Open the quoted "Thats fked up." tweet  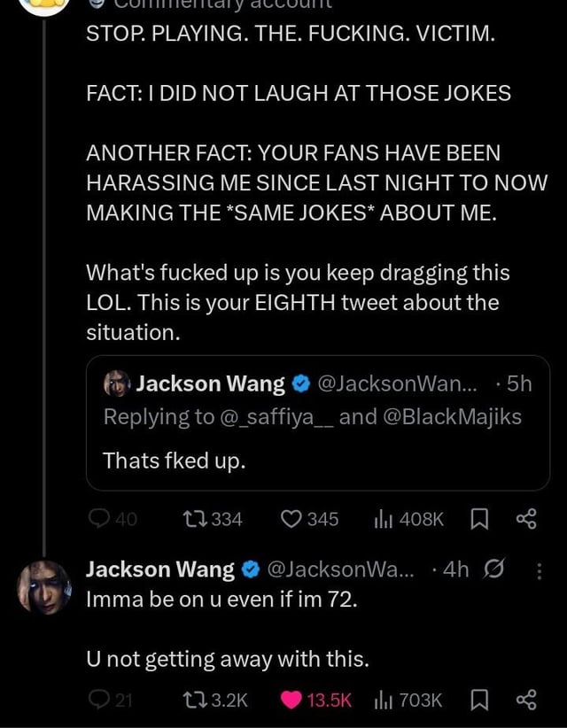coord(317,461)
